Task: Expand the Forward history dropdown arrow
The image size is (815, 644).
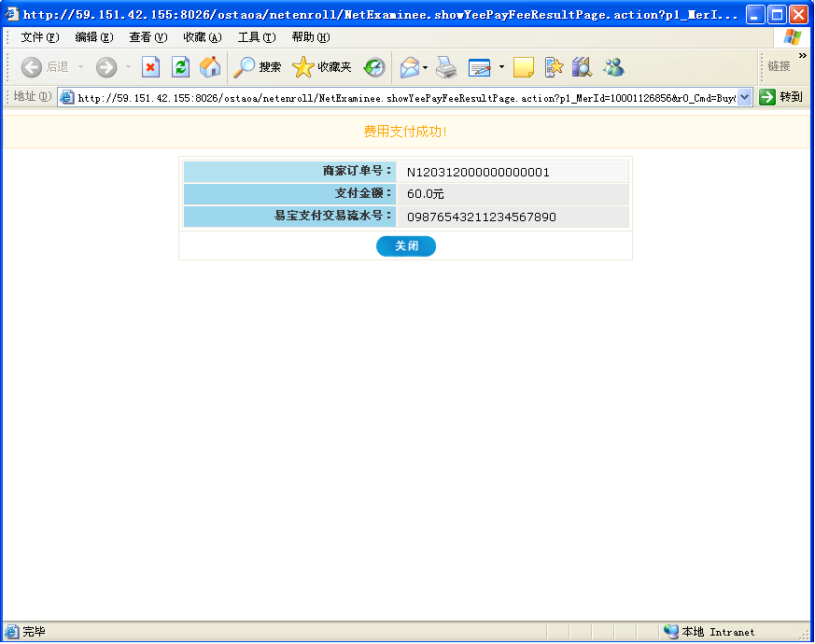Action: coord(128,67)
